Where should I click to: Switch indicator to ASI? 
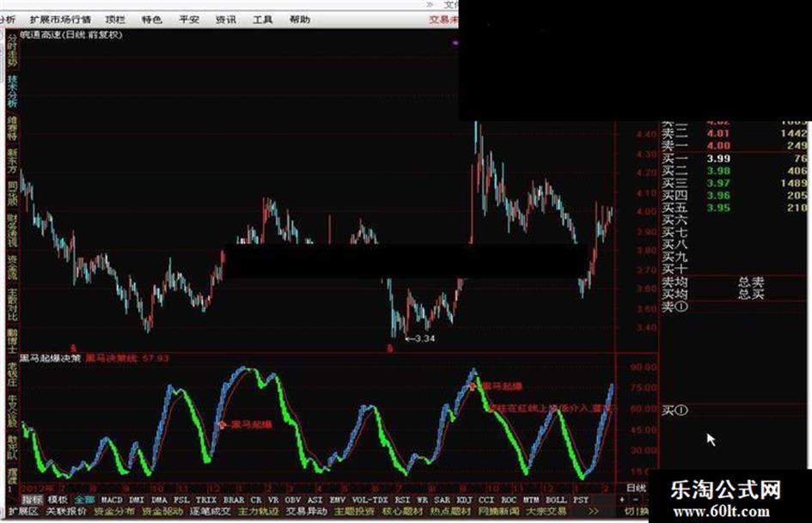314,500
